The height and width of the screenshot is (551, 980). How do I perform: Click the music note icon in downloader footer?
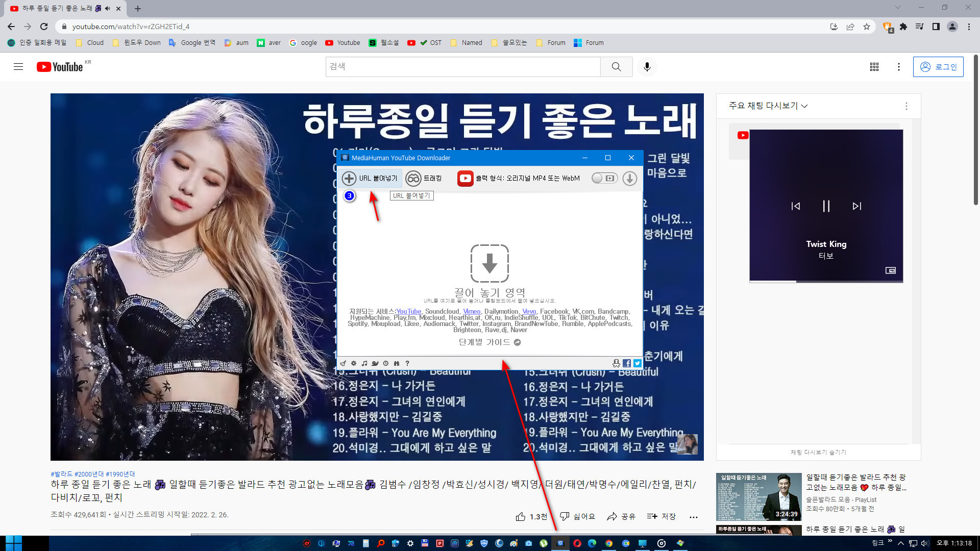point(364,363)
